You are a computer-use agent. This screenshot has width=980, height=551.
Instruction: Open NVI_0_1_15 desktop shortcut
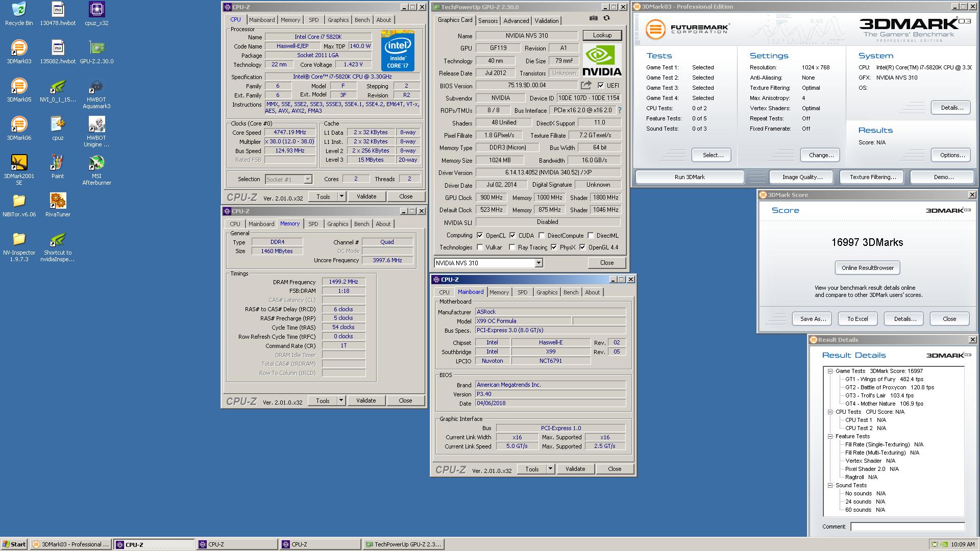click(58, 90)
